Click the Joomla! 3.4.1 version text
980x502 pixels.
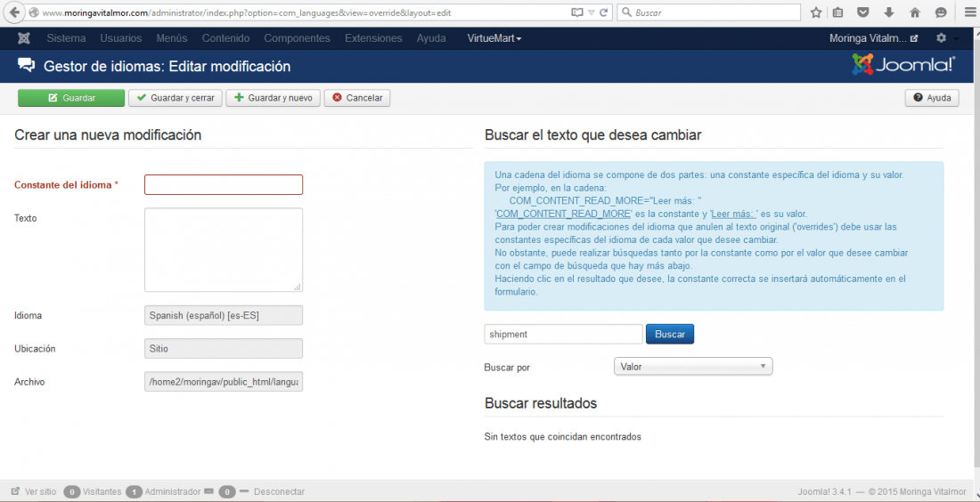coord(824,492)
